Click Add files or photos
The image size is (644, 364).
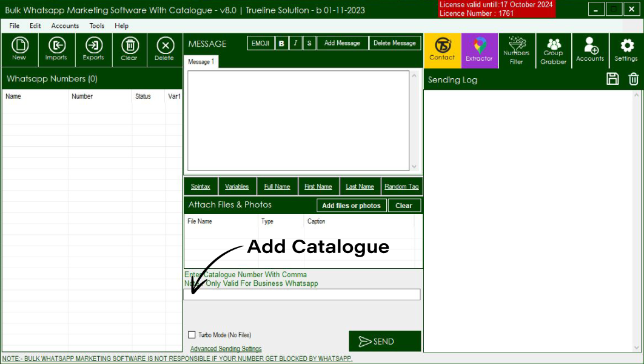[351, 206]
